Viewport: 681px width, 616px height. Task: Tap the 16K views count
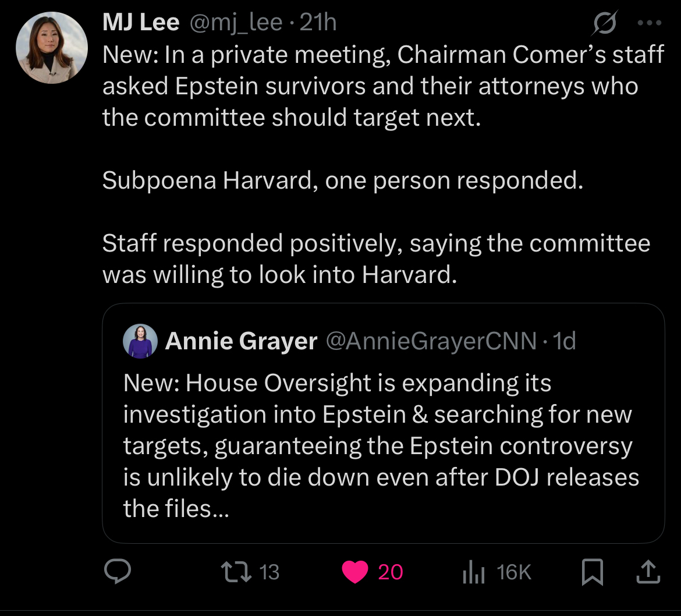[x=515, y=572]
